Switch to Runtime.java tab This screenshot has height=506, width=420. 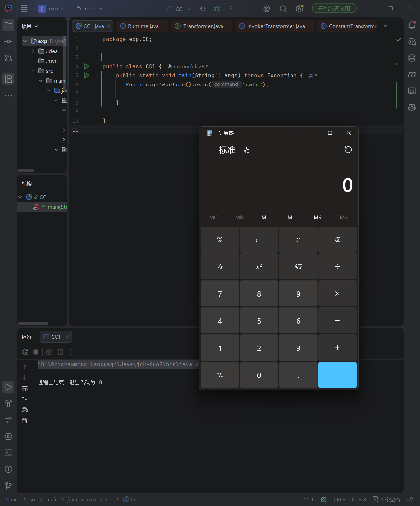(143, 26)
